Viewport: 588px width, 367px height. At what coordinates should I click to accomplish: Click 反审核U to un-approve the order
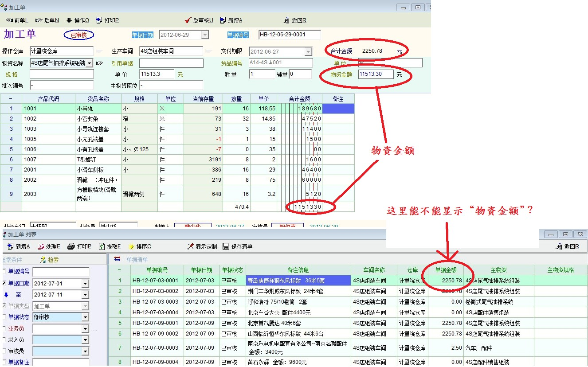click(x=199, y=20)
